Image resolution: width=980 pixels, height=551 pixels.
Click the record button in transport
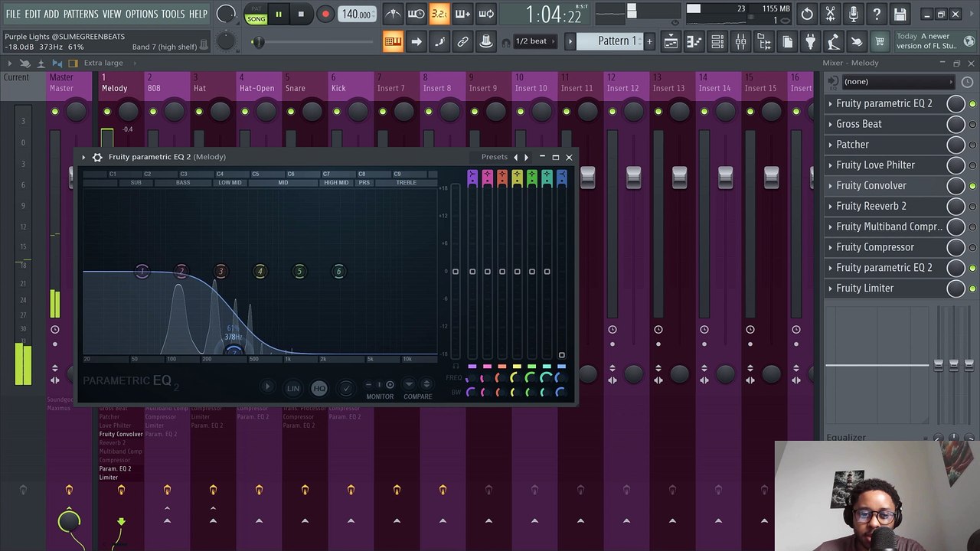[325, 14]
